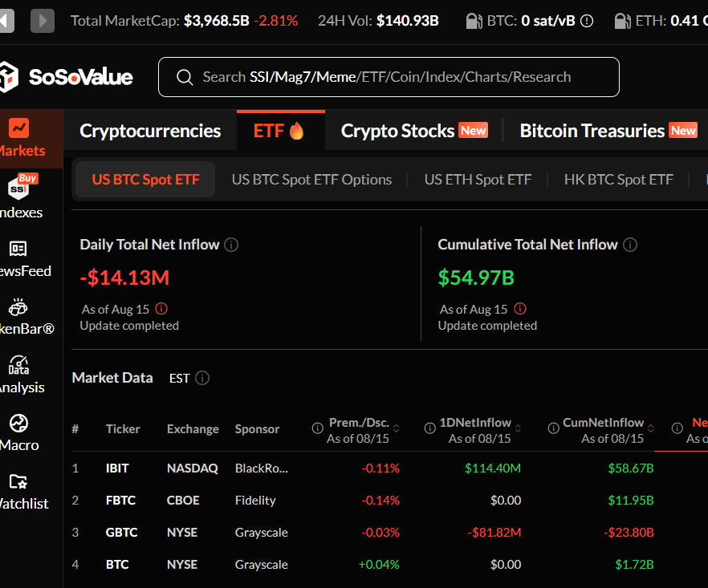Click the ETH gas pump icon
Screen dimensions: 708x588
tap(623, 21)
